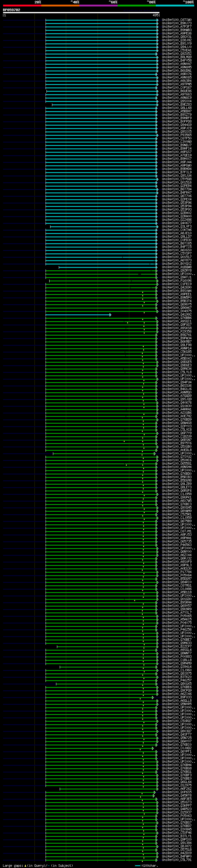This screenshot has width=197, height=868.
Task: Click the cyan ~100% identity legend bar
Action: click(x=175, y=6)
